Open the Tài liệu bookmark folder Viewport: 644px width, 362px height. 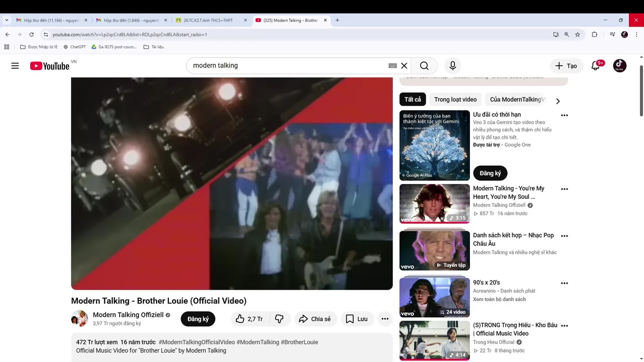153,47
